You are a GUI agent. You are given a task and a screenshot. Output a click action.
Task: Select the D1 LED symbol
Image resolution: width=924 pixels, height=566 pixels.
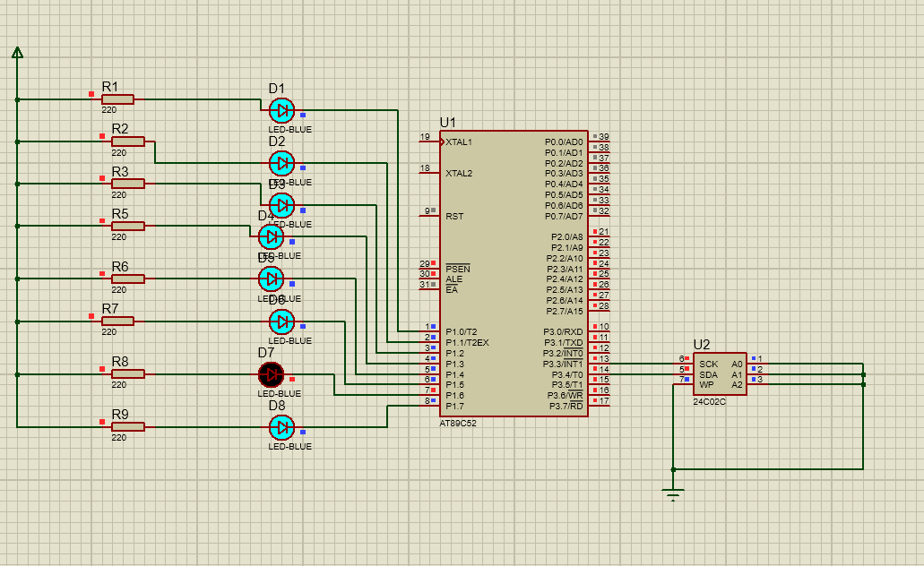point(281,110)
